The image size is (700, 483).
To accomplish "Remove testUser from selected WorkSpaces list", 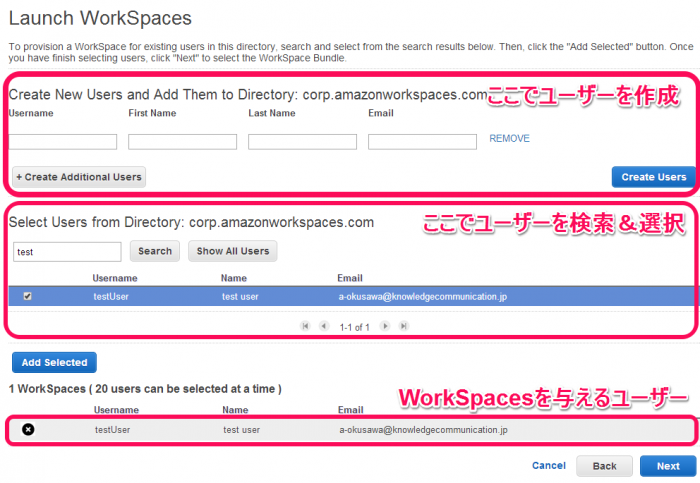I will point(28,429).
